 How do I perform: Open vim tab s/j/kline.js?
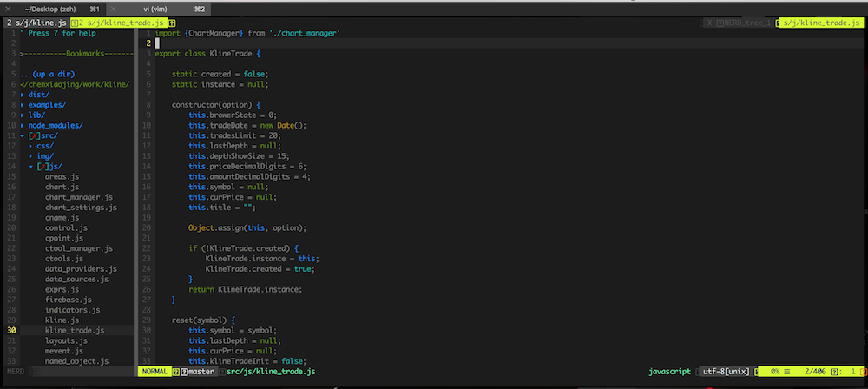tap(36, 23)
